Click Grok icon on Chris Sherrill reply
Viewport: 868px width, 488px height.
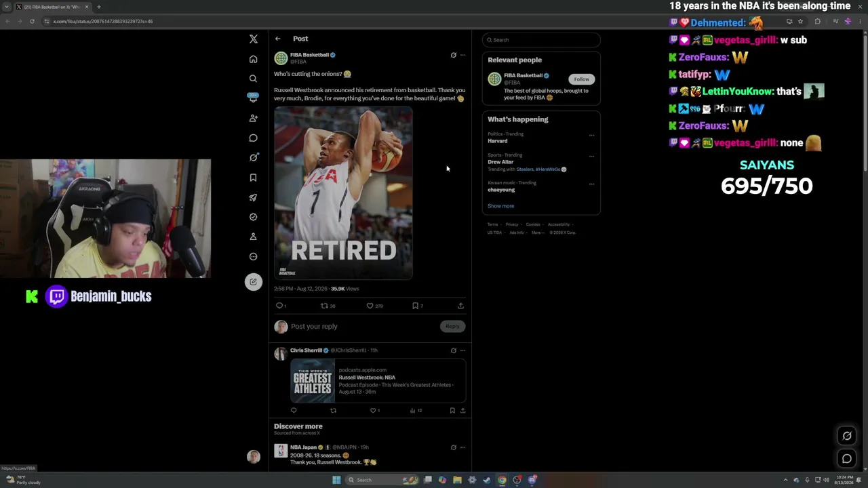tap(454, 350)
